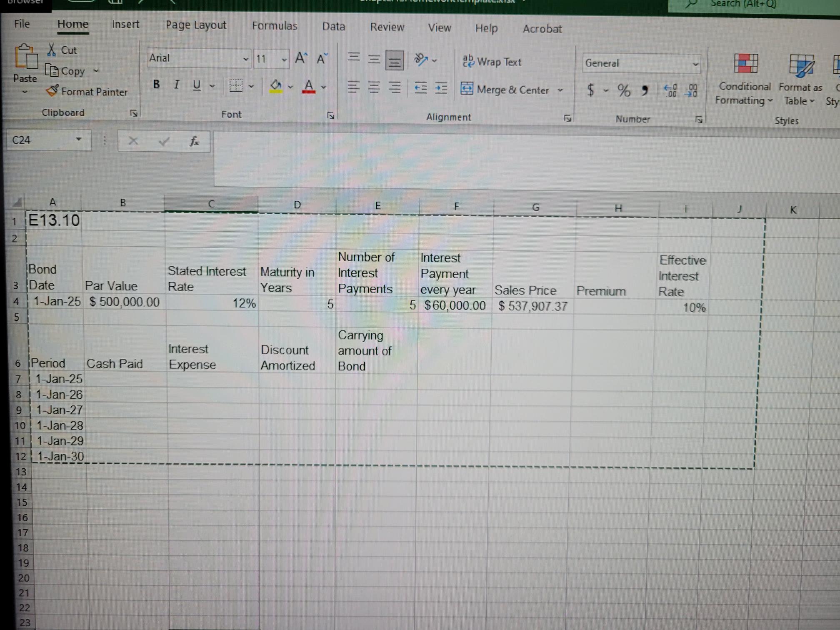Toggle Italic formatting
The height and width of the screenshot is (630, 840).
coord(177,85)
